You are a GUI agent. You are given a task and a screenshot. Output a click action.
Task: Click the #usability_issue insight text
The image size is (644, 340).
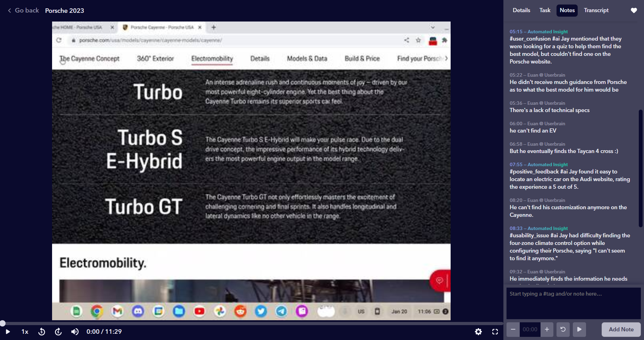[570, 247]
